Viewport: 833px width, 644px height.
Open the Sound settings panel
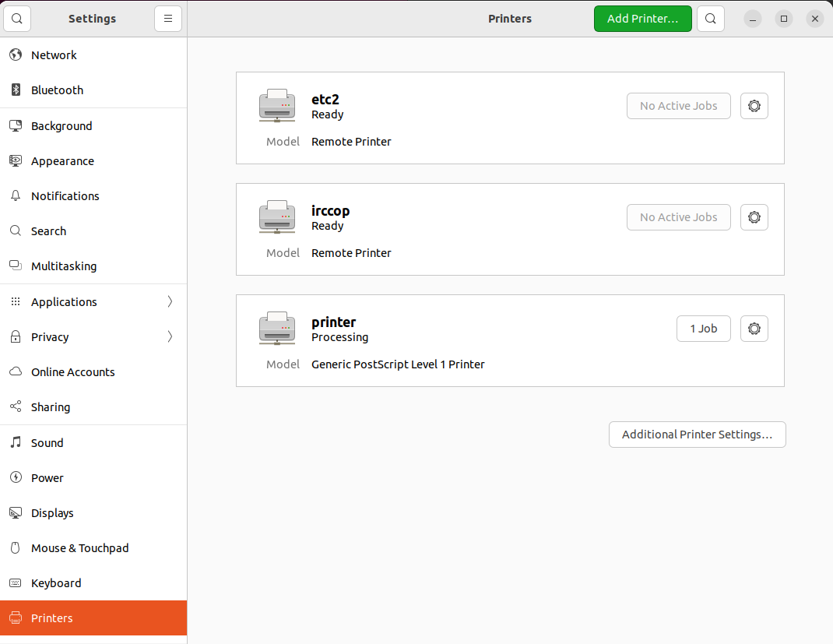pyautogui.click(x=47, y=443)
